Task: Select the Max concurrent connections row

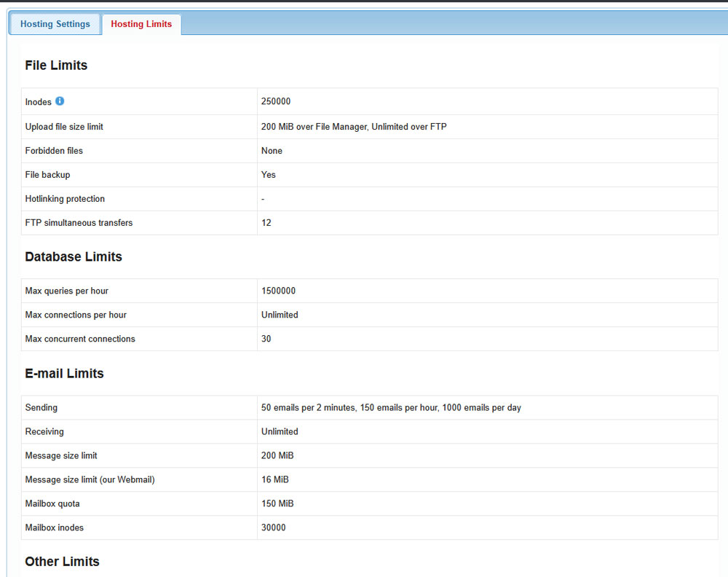Action: (x=80, y=338)
